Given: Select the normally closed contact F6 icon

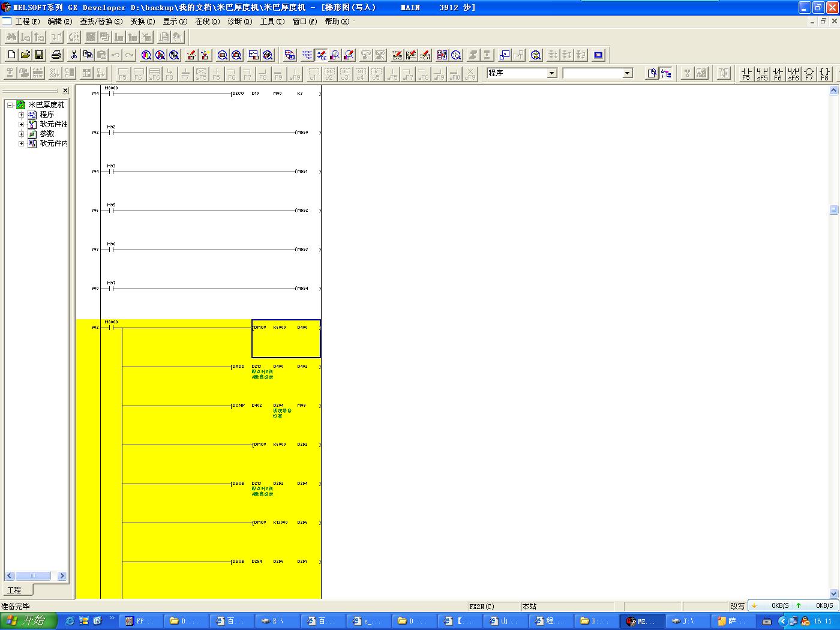Looking at the screenshot, I should coord(778,73).
